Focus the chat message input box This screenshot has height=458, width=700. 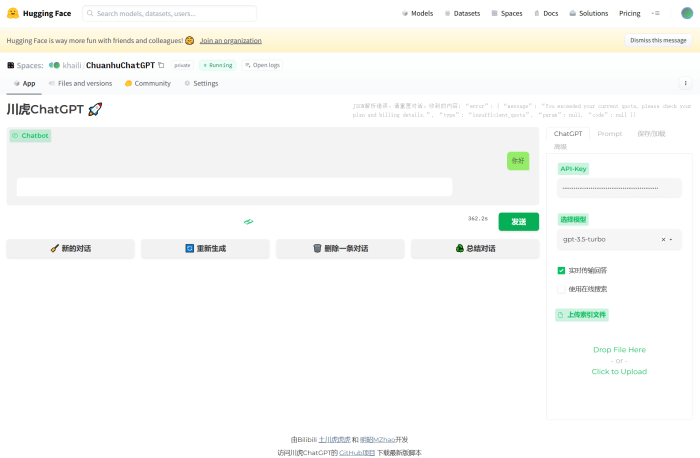tap(234, 187)
